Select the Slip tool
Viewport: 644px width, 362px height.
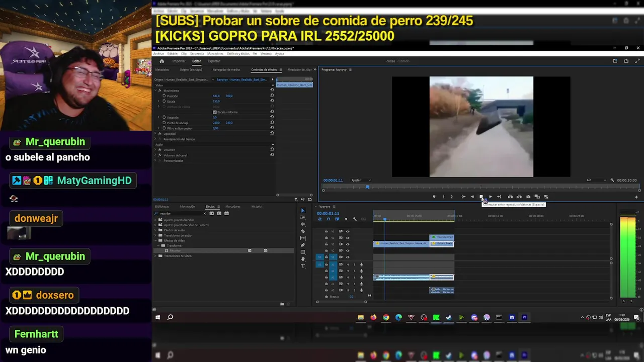[x=302, y=238]
